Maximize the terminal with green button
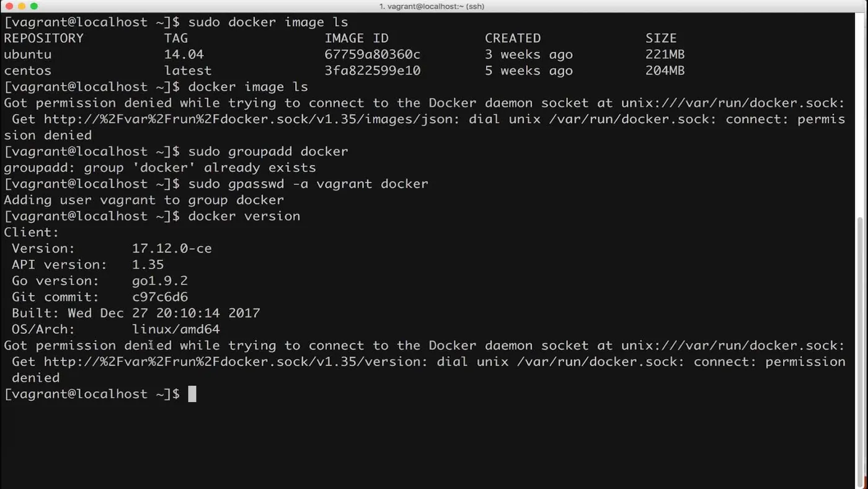Screen dimensions: 868x489 coord(33,6)
